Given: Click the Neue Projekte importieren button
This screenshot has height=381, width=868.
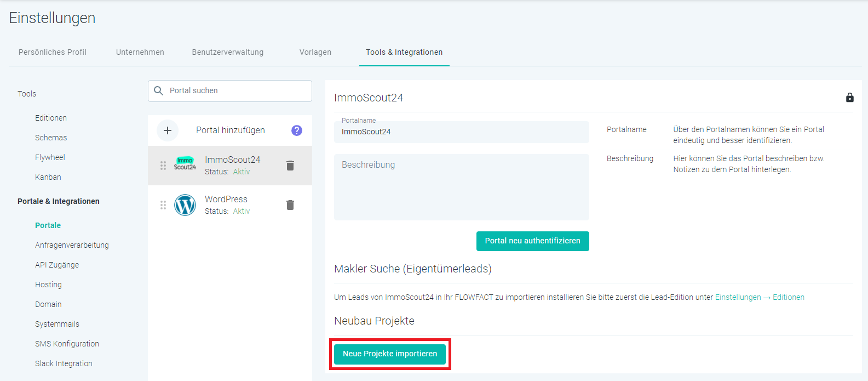Looking at the screenshot, I should [x=390, y=354].
